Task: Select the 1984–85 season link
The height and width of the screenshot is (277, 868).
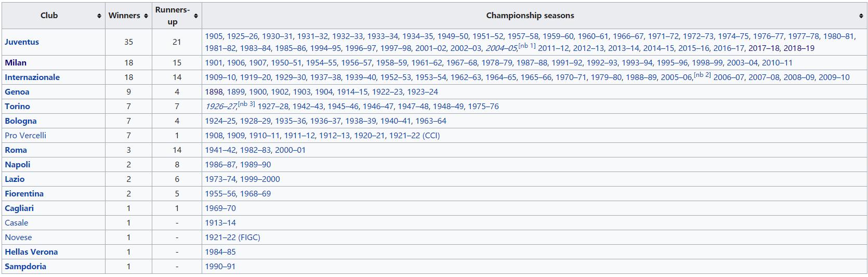Action: tap(220, 252)
